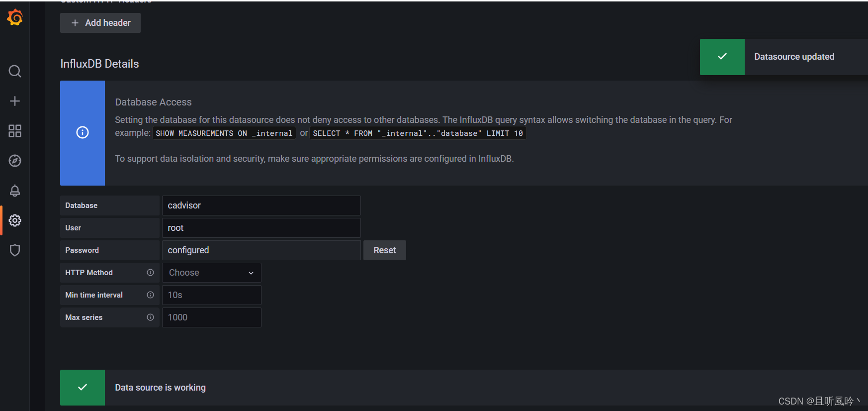Viewport: 868px width, 411px height.
Task: Click the HTTP Method label
Action: pyautogui.click(x=89, y=273)
